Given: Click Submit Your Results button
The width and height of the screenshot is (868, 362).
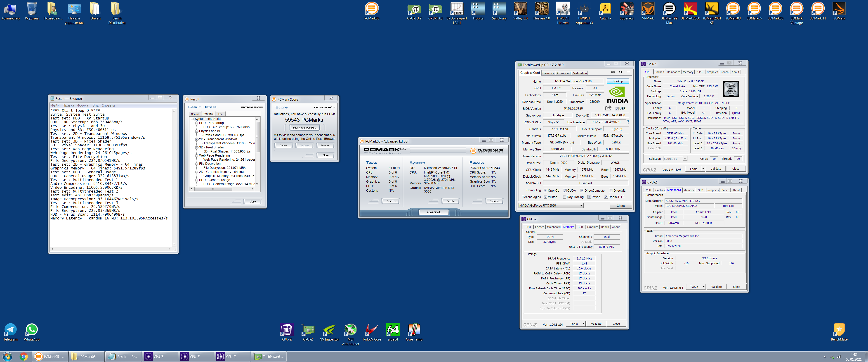Looking at the screenshot, I should coord(304,128).
